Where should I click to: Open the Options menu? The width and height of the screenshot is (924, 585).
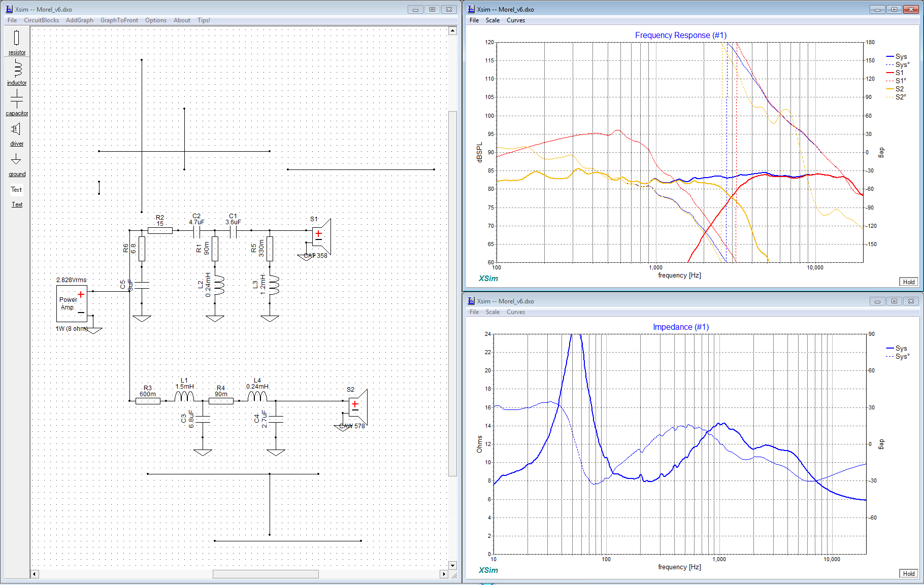pyautogui.click(x=156, y=20)
